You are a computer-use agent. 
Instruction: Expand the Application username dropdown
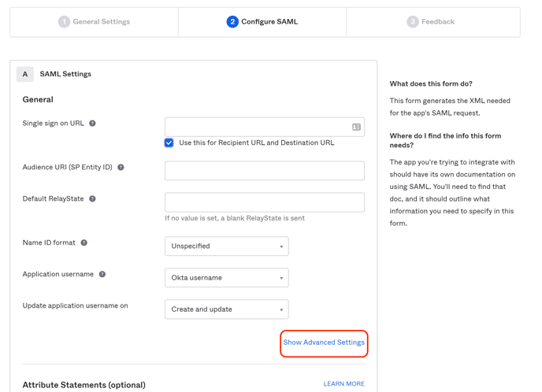coord(226,278)
